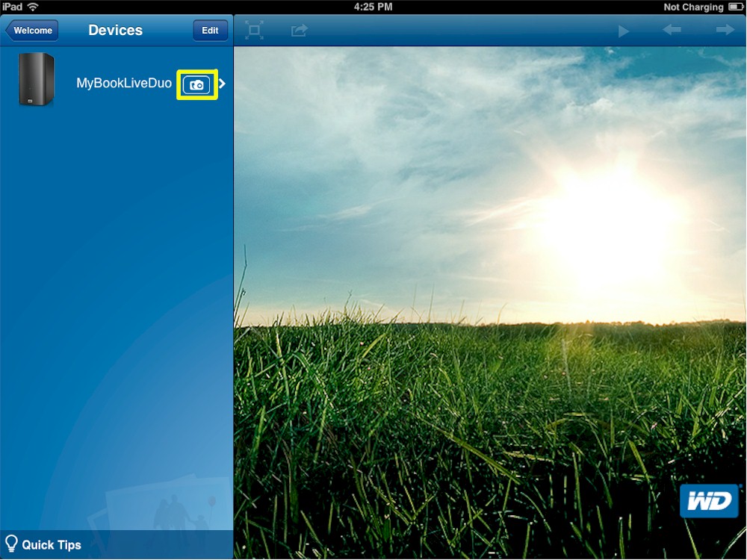Tap the share arrow icon
Screen dimensions: 747x560
click(300, 31)
